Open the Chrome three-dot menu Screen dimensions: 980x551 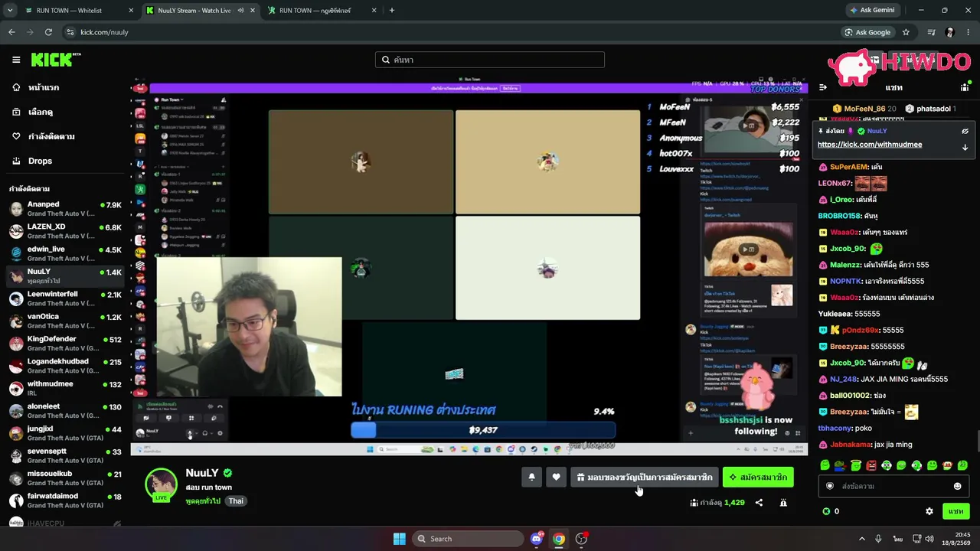click(967, 32)
